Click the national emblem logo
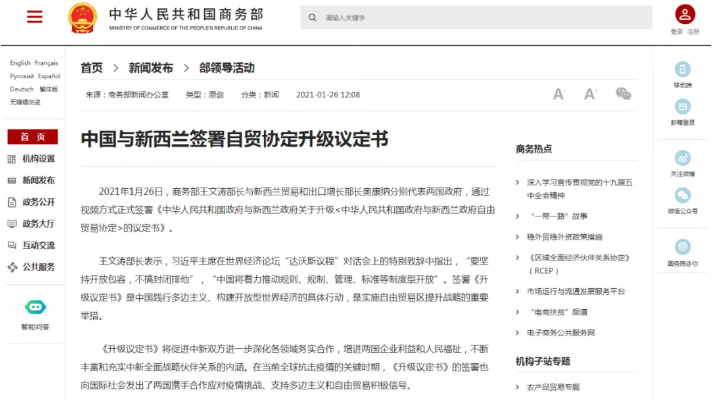Image resolution: width=718 pixels, height=412 pixels. [79, 17]
